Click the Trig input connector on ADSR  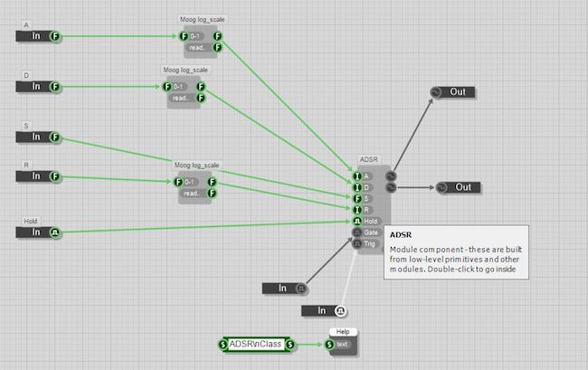tap(358, 243)
